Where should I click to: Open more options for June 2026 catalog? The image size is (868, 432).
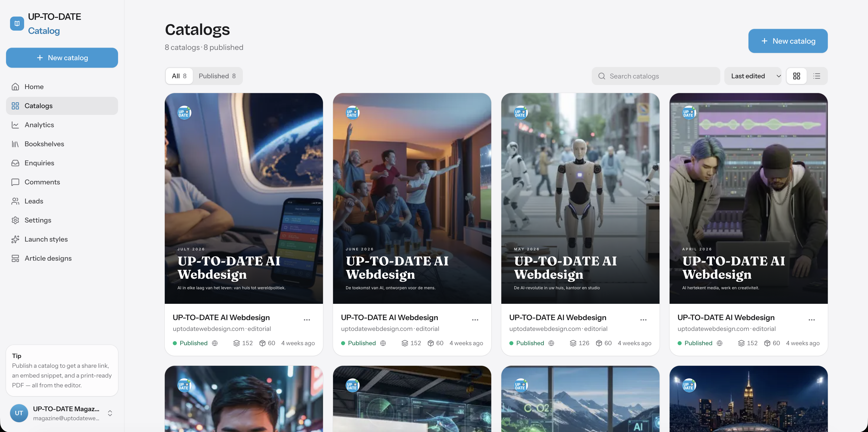[x=475, y=320]
